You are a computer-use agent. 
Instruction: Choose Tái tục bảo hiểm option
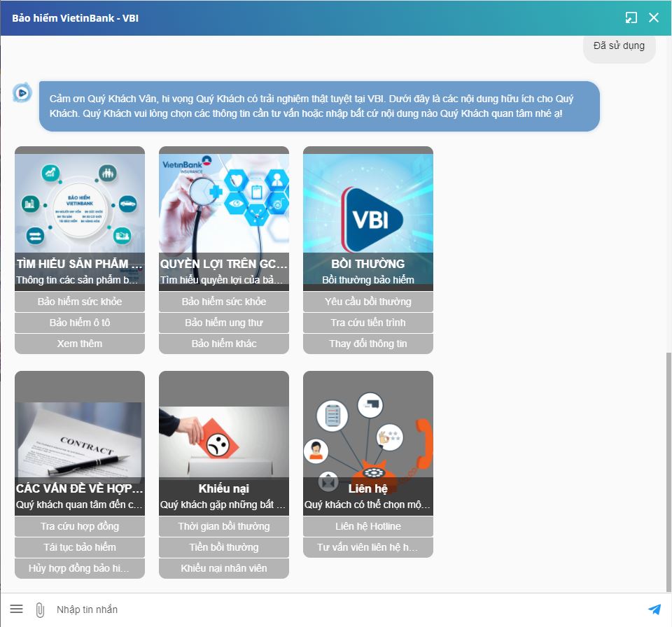(x=80, y=547)
